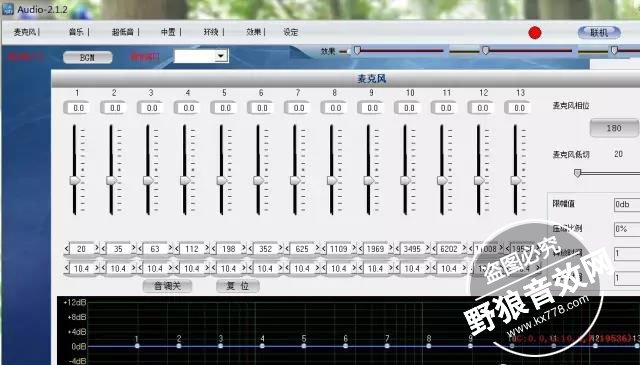640x365 pixels.
Task: Click EQ band 11 gain slider thumb
Action: pos(442,180)
